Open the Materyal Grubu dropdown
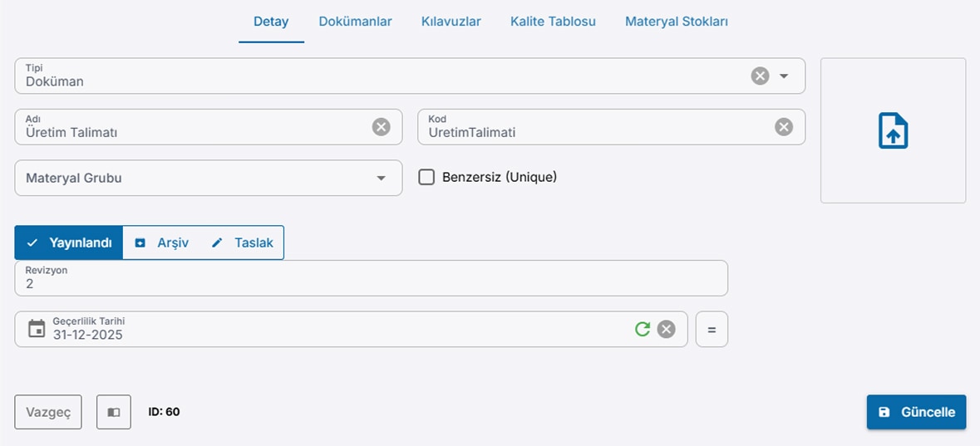The width and height of the screenshot is (980, 446). pos(208,178)
